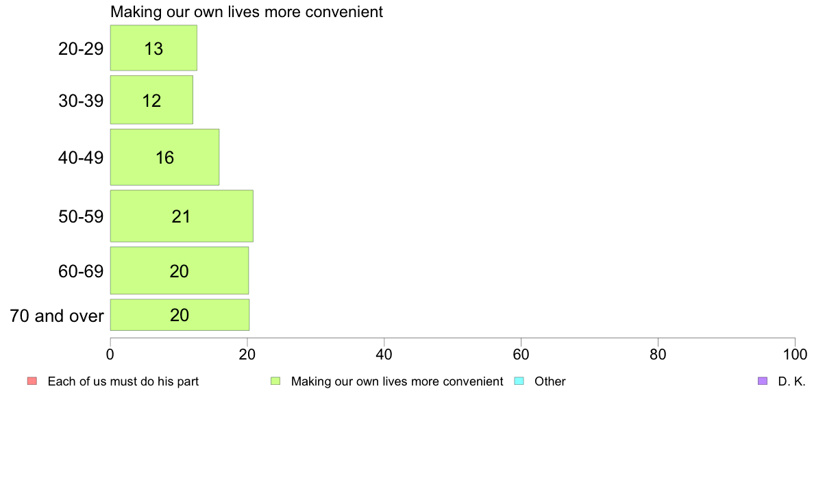Click the red 'Each of us' legend swatch

[x=32, y=381]
